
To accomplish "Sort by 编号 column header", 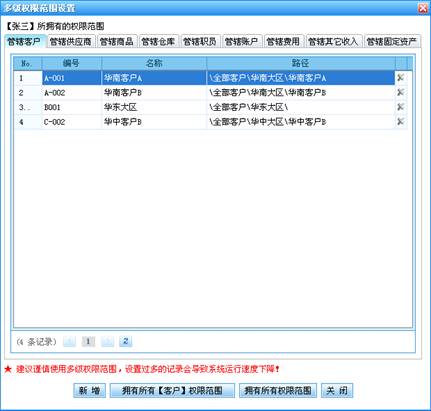I will coord(71,63).
